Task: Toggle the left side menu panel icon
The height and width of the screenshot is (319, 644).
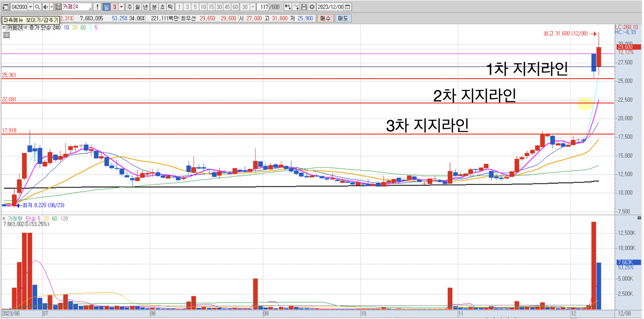Action: coord(5,7)
